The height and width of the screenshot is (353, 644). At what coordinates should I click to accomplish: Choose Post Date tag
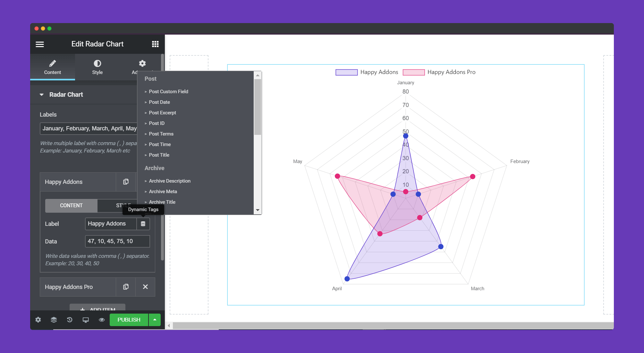[x=159, y=102]
